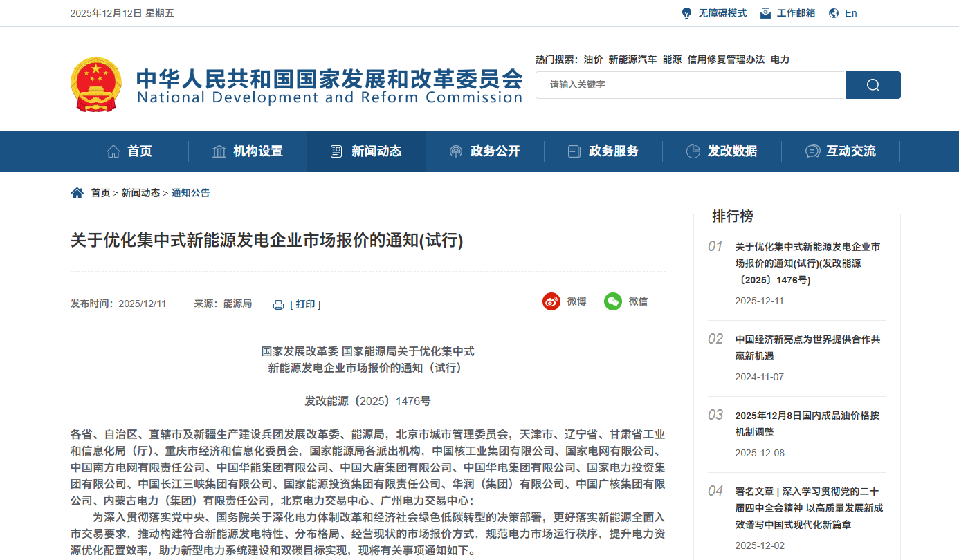Share article via Weibo icon
This screenshot has height=560, width=959.
[x=551, y=301]
